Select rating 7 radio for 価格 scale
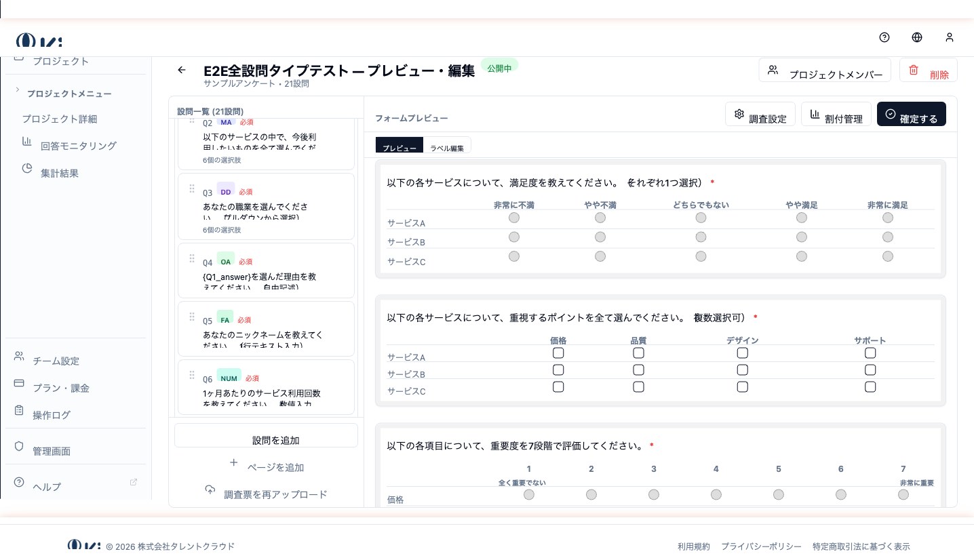This screenshot has width=974, height=560. 903,495
